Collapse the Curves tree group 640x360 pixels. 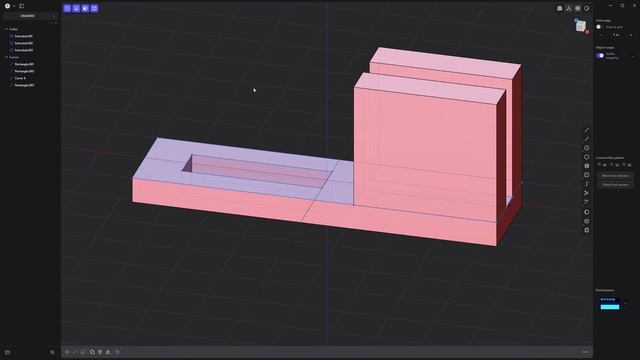coord(7,58)
